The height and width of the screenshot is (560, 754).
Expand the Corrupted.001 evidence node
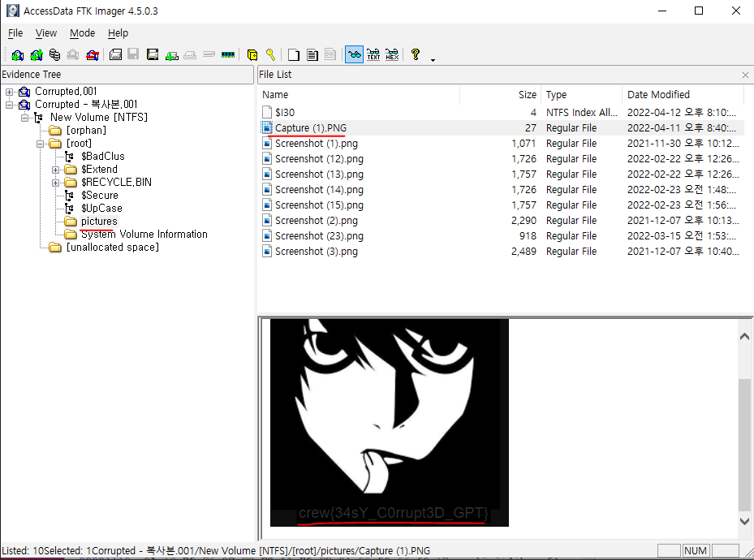9,92
